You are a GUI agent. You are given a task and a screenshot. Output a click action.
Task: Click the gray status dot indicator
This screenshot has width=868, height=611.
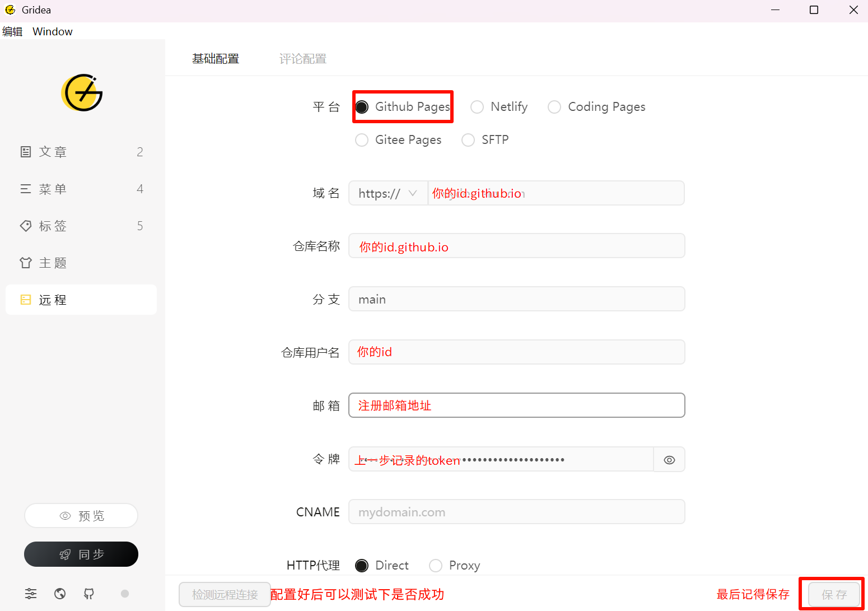click(125, 594)
